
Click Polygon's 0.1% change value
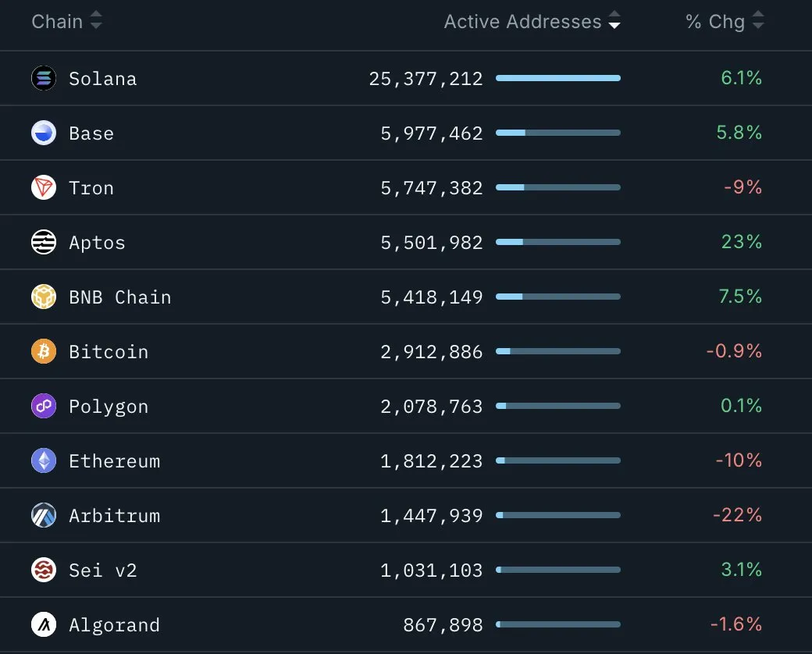(x=741, y=406)
